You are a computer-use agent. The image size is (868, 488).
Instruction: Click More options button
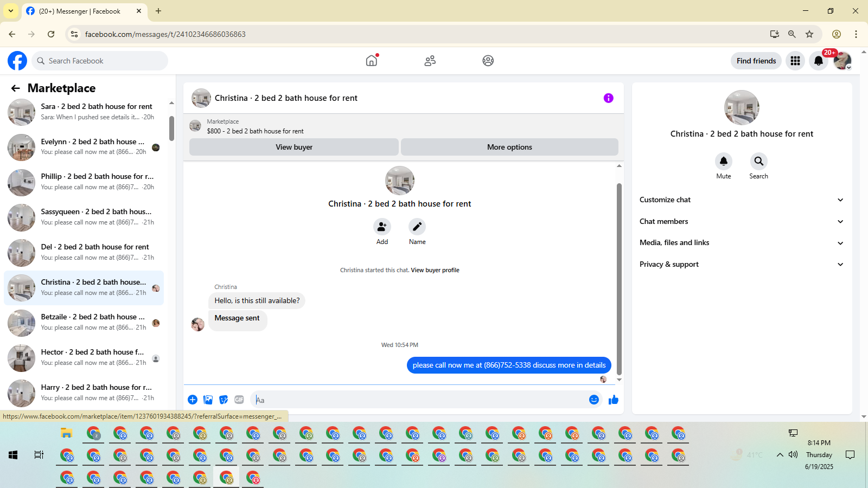point(509,147)
